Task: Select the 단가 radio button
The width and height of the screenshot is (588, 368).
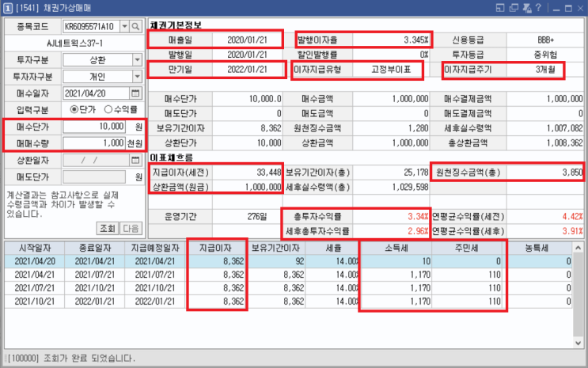Action: 74,109
